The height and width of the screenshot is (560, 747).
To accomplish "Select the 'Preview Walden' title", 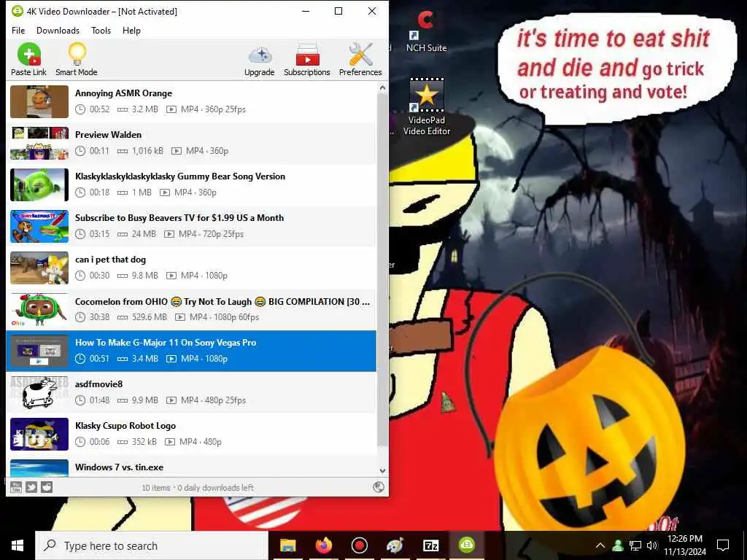I will [x=108, y=135].
